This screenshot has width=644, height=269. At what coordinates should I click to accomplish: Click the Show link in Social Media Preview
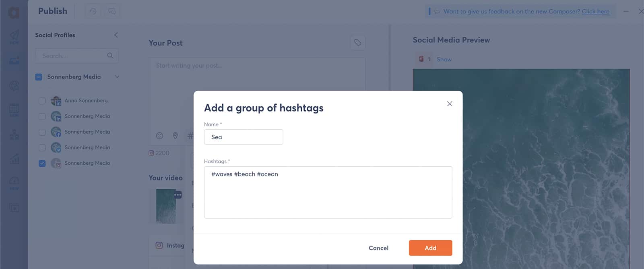(444, 59)
